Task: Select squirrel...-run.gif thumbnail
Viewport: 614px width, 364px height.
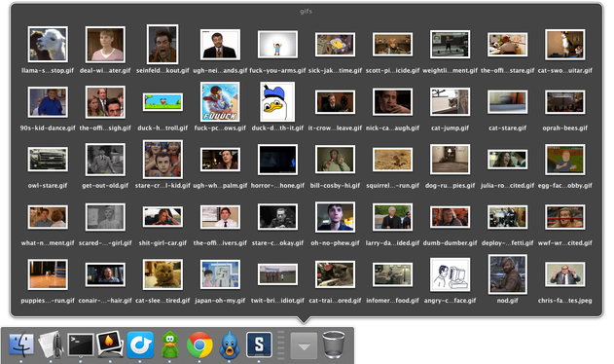Action: coord(392,159)
